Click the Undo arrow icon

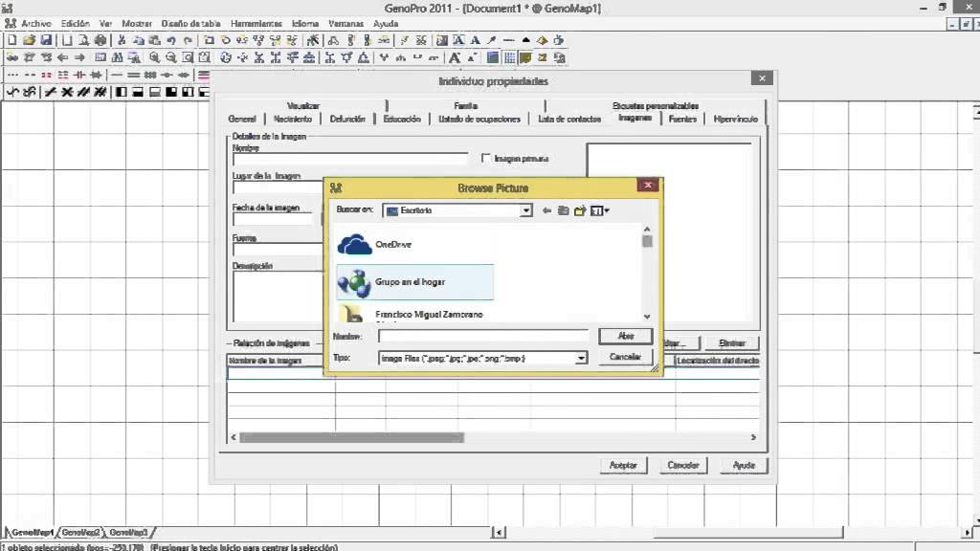click(x=170, y=40)
